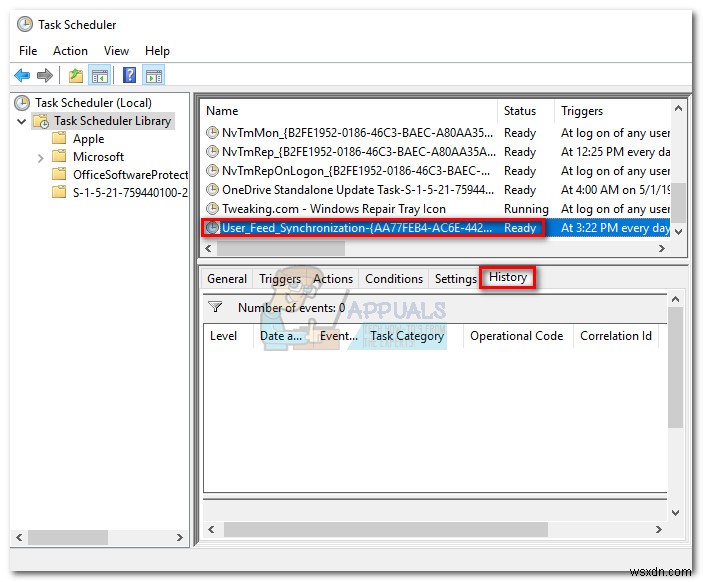Click the Tweaking.com task clock icon
The image size is (703, 582).
[x=212, y=208]
